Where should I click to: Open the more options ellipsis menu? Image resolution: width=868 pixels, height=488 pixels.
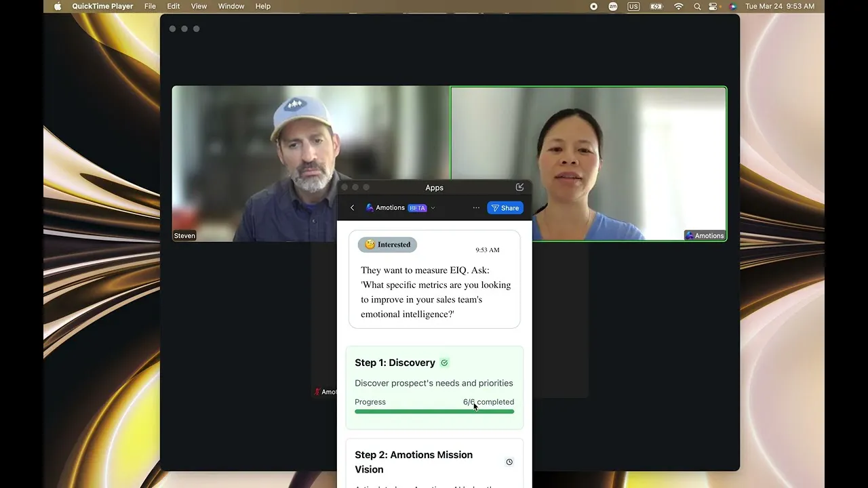[x=476, y=208]
